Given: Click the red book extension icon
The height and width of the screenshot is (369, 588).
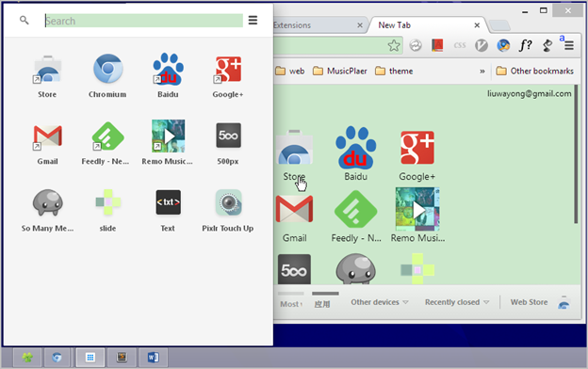Looking at the screenshot, I should (x=437, y=46).
